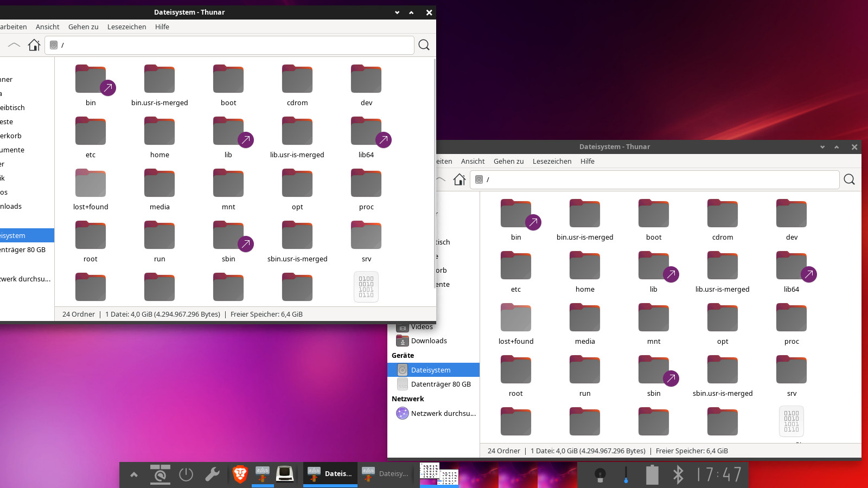This screenshot has height=488, width=868.
Task: Click the path field in the active Thunar window
Action: click(233, 45)
